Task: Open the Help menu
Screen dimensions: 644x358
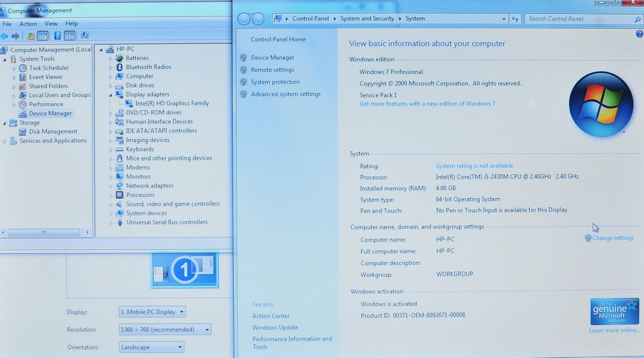Action: tap(72, 24)
